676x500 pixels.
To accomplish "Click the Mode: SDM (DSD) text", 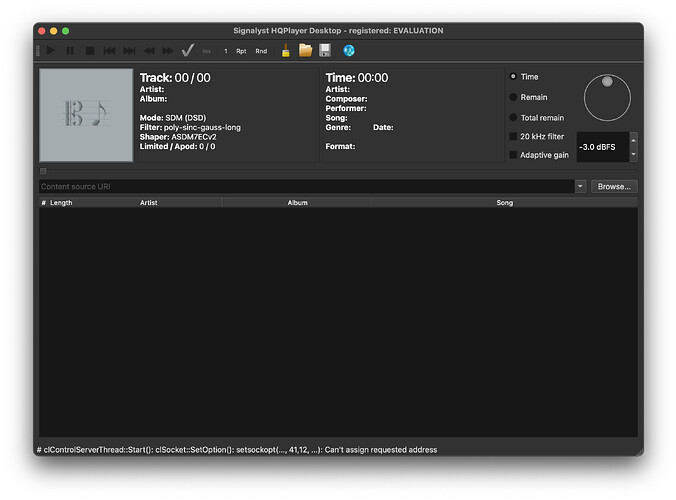I will [x=173, y=118].
